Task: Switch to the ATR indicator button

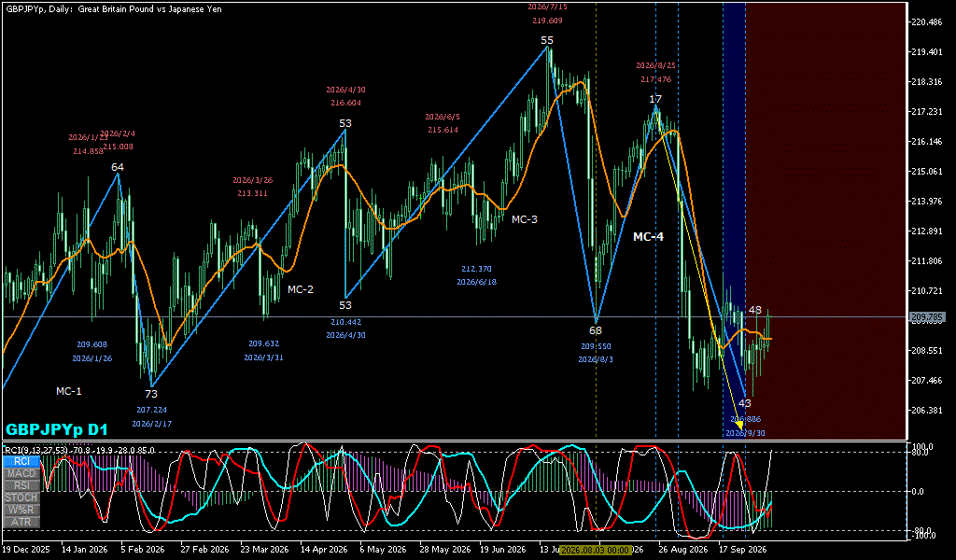Action: (x=21, y=523)
